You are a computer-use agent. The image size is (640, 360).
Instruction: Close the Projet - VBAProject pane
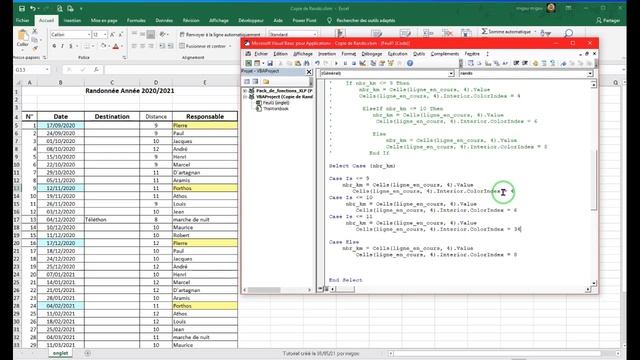(x=309, y=72)
